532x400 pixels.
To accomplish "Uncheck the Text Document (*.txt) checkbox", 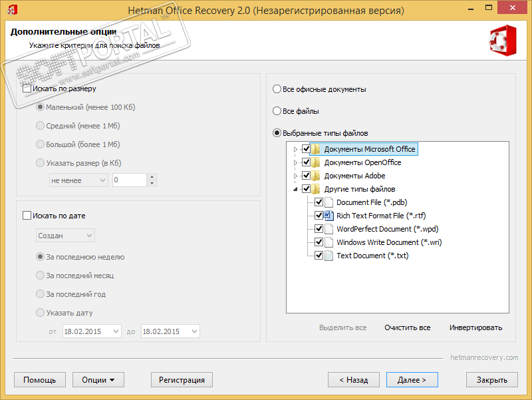I will (x=319, y=255).
